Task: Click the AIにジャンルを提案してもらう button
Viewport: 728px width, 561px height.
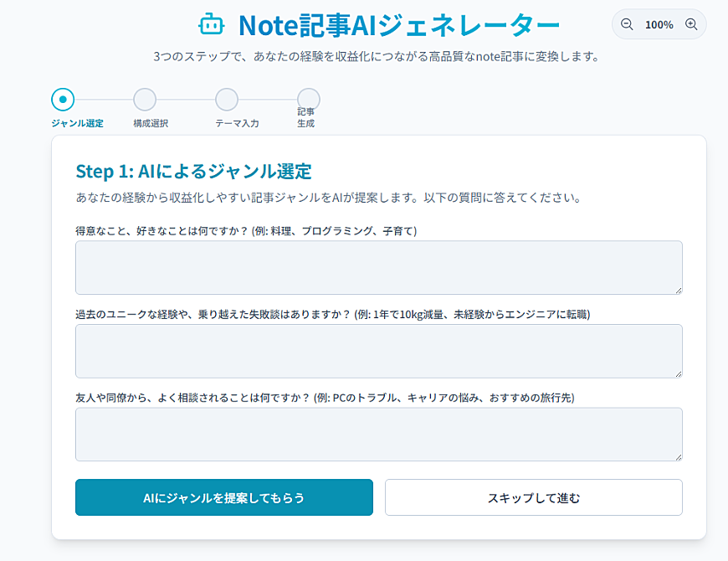Action: [x=224, y=497]
